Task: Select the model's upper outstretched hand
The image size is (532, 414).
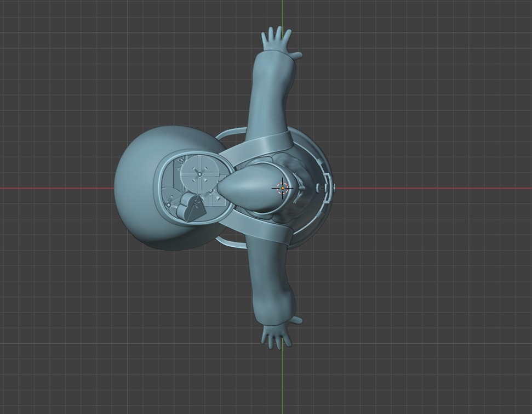Action: [x=281, y=42]
